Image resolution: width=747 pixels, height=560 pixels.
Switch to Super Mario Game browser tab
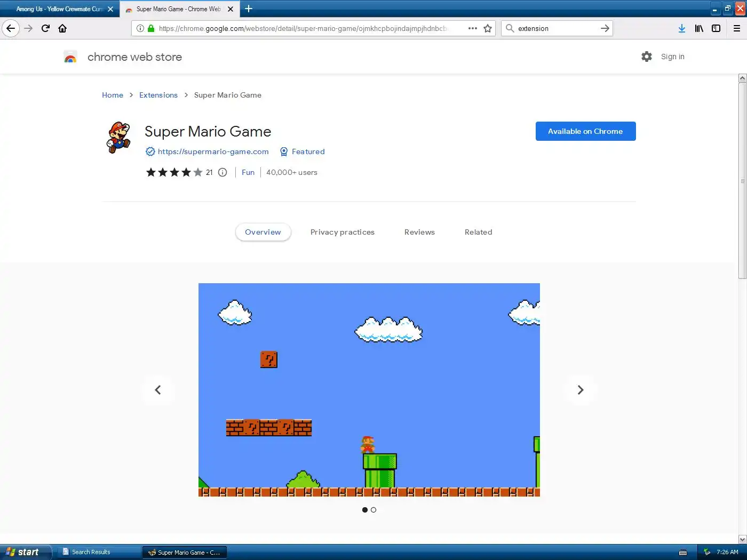pyautogui.click(x=179, y=9)
